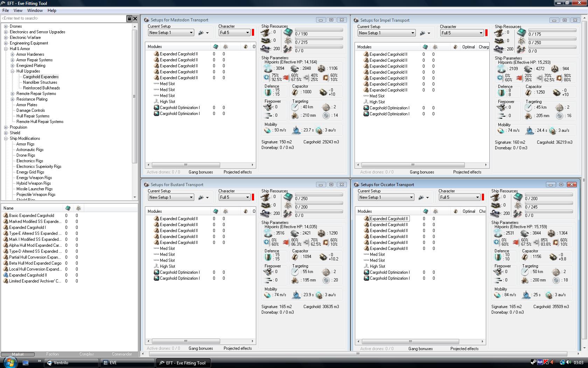Click the launcher hardpoints icon in Mastodon Ship Resources
Screen dimensions: 588x368
tap(266, 41)
